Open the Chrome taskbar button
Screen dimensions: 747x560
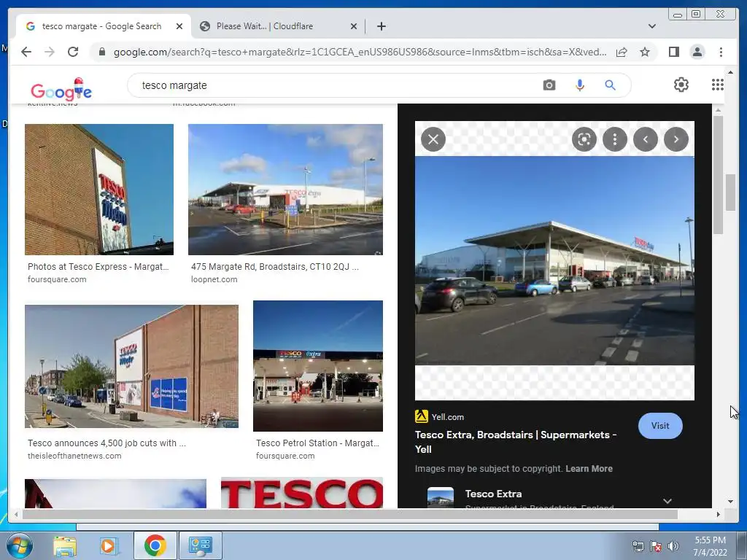click(x=155, y=545)
